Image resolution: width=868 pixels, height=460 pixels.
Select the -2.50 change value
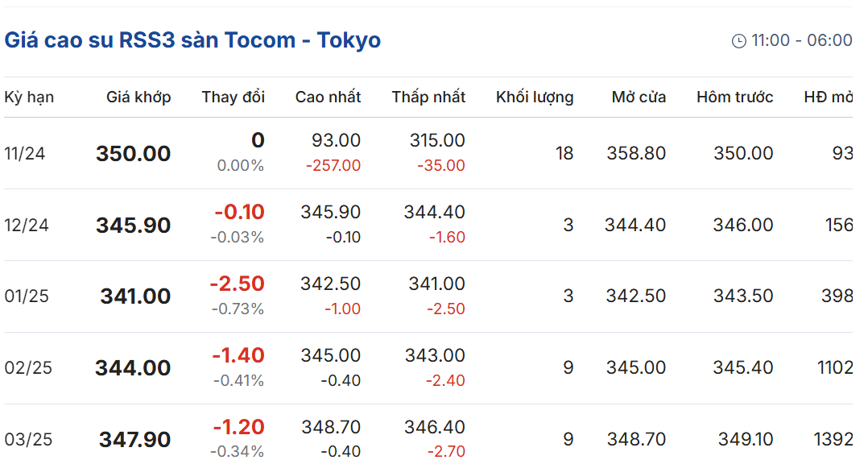coord(238,284)
